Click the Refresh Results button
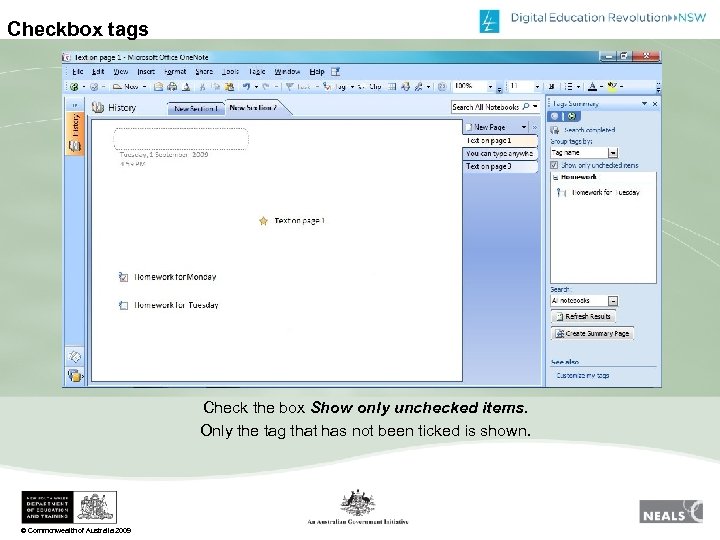720x540 pixels. tap(583, 316)
